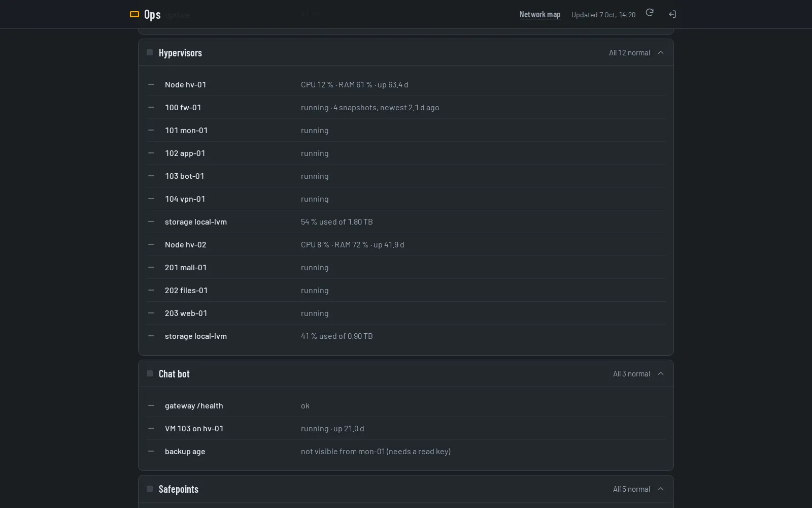Screen dimensions: 812x508
Task: Select the VM 103 on hv-01 row
Action: [x=406, y=428]
